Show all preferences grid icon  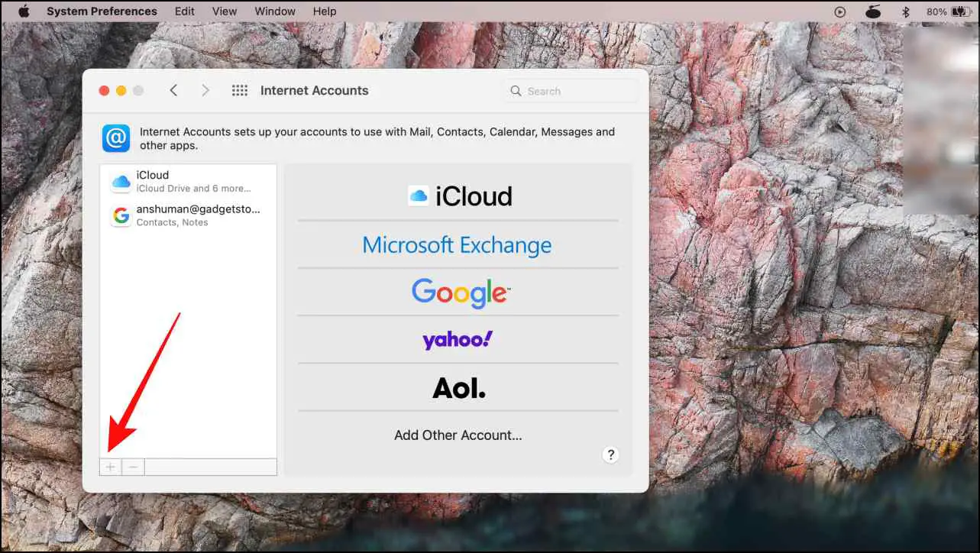[240, 90]
